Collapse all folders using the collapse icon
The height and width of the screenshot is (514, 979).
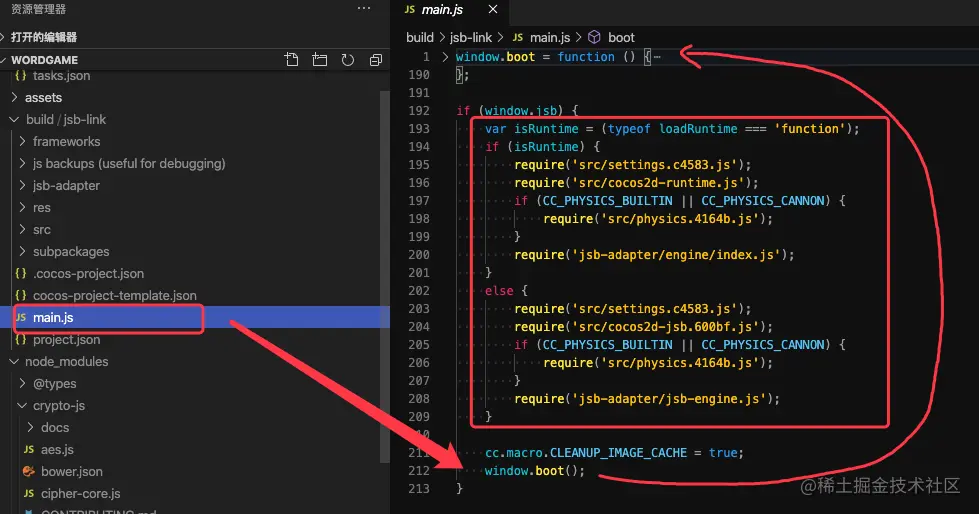(376, 60)
